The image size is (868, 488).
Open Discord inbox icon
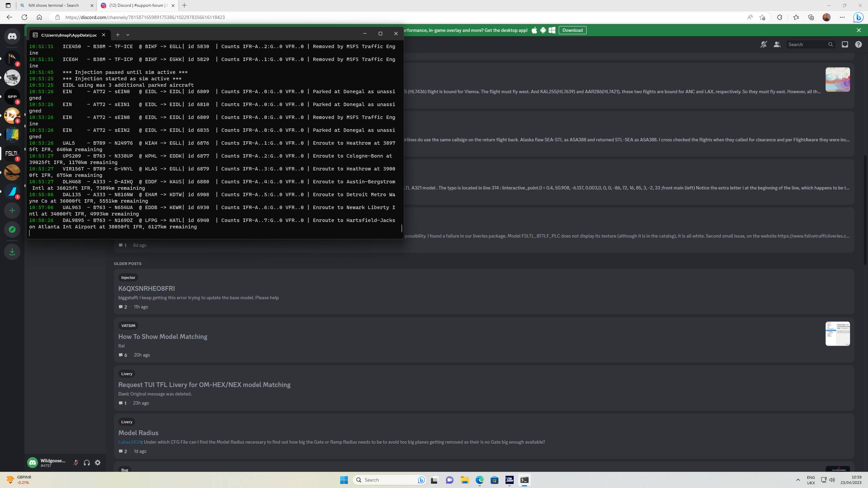click(x=845, y=44)
